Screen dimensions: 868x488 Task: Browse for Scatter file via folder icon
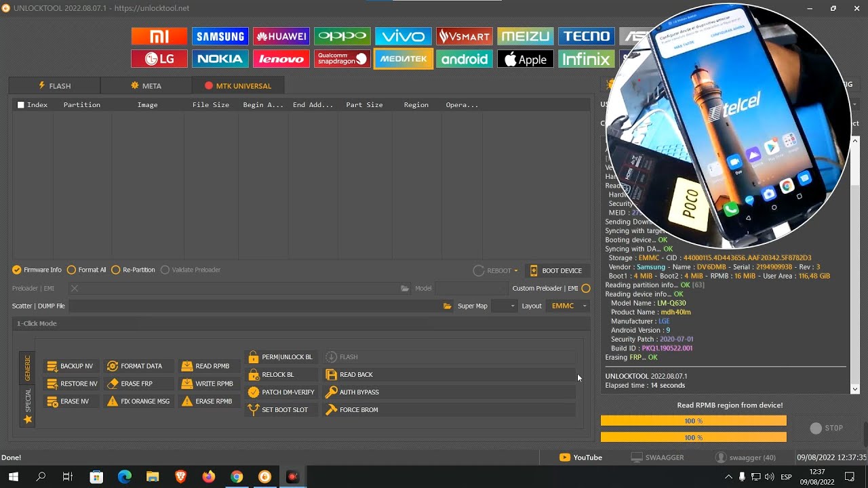tap(448, 306)
